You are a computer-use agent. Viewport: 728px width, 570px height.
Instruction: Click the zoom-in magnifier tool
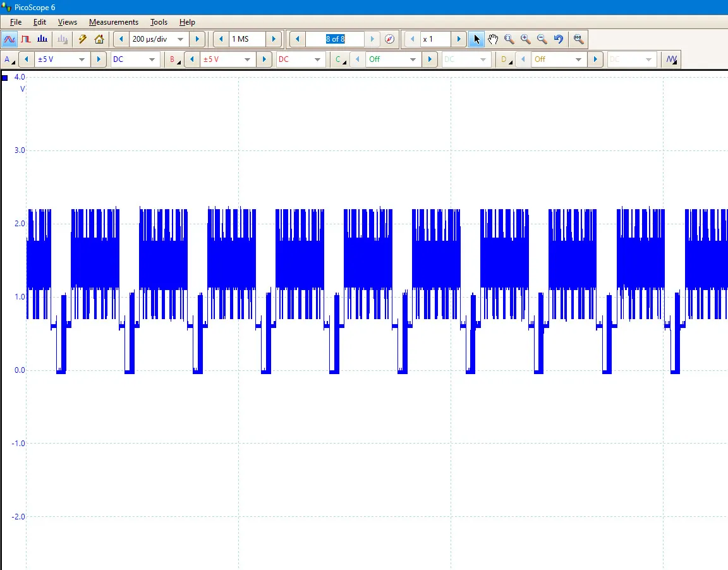point(526,39)
